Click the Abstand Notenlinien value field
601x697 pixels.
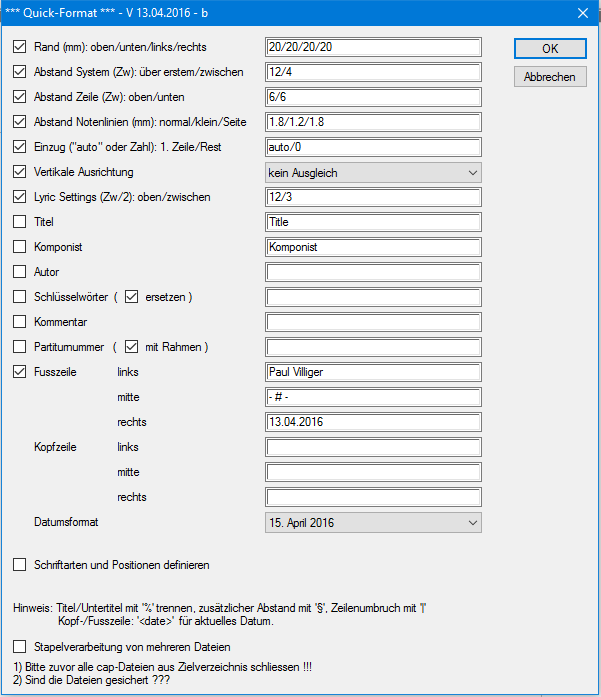click(373, 122)
